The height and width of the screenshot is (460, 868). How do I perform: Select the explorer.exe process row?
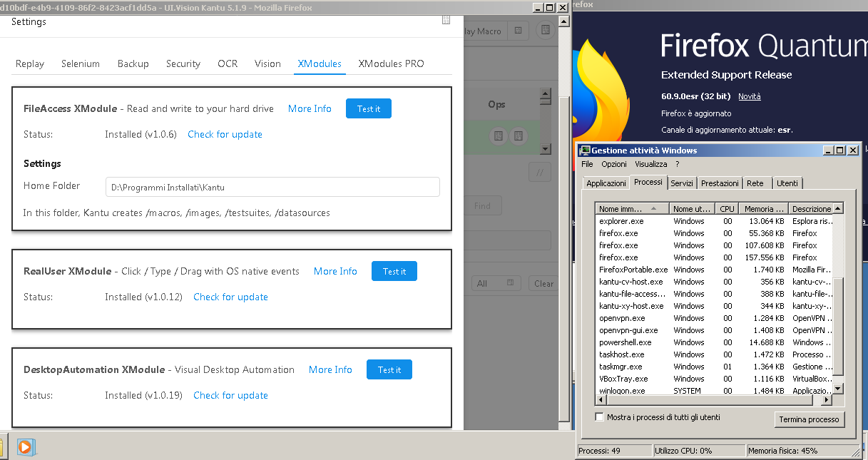coord(715,221)
